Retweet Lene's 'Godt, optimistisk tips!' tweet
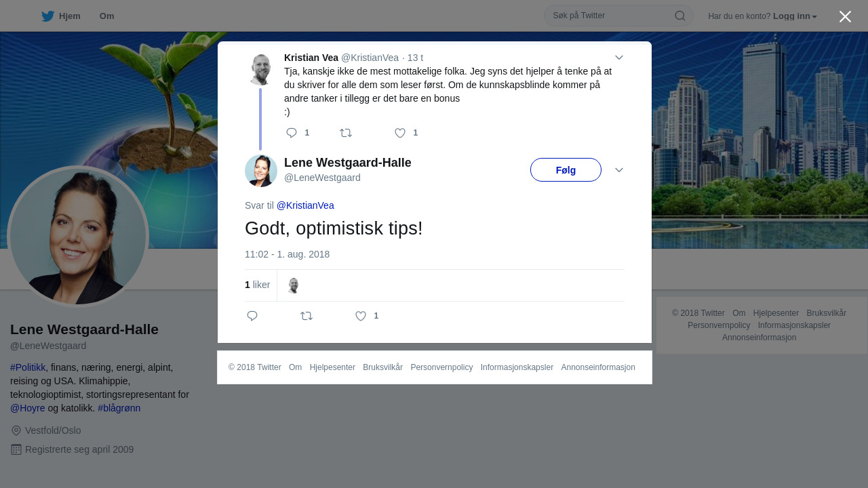The height and width of the screenshot is (488, 868). pos(307,316)
